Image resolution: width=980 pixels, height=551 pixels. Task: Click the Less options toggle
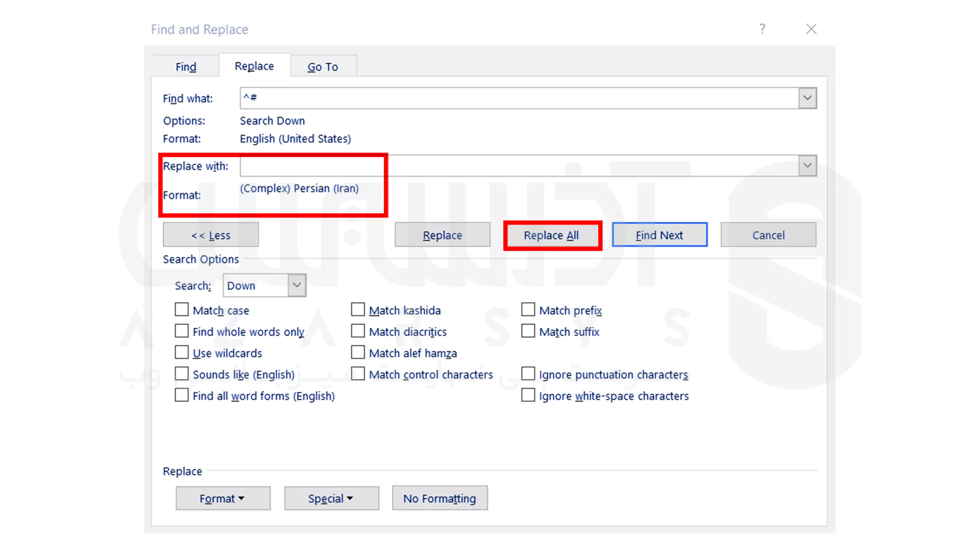(210, 235)
